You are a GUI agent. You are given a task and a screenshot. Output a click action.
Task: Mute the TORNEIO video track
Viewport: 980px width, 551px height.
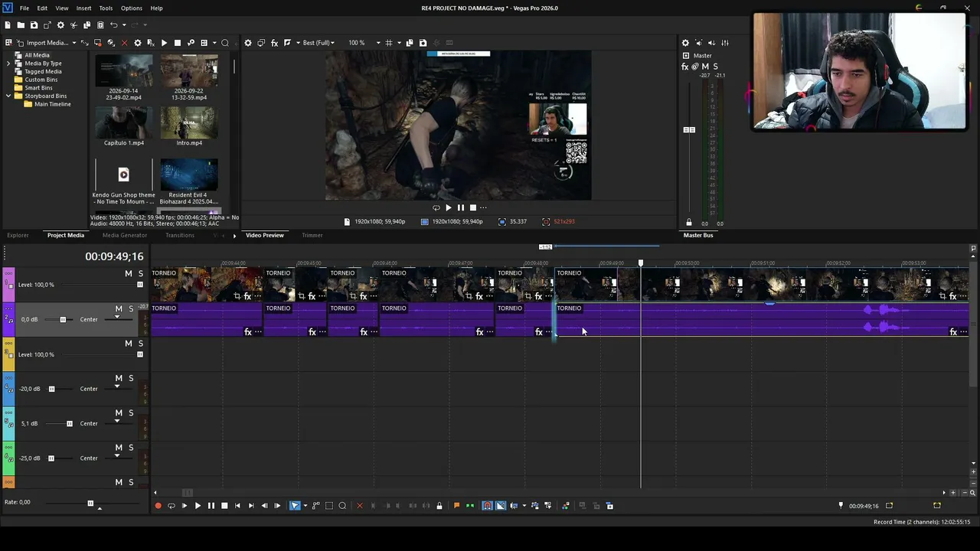point(129,274)
